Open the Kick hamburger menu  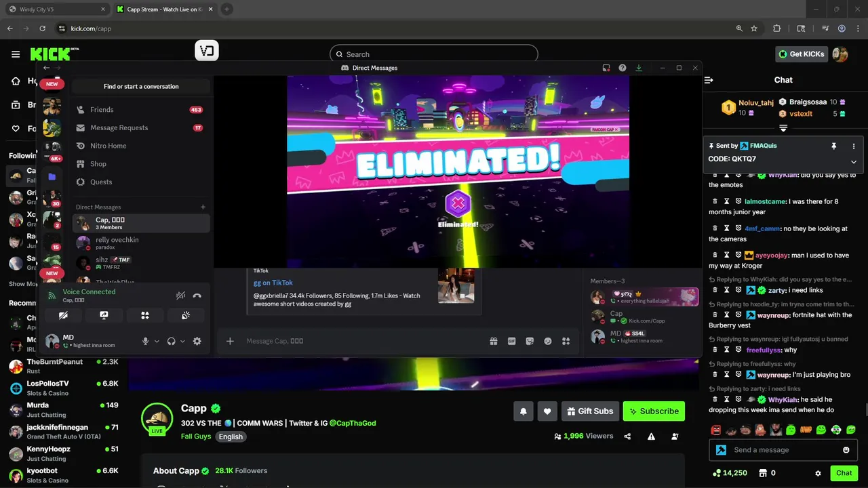point(16,54)
